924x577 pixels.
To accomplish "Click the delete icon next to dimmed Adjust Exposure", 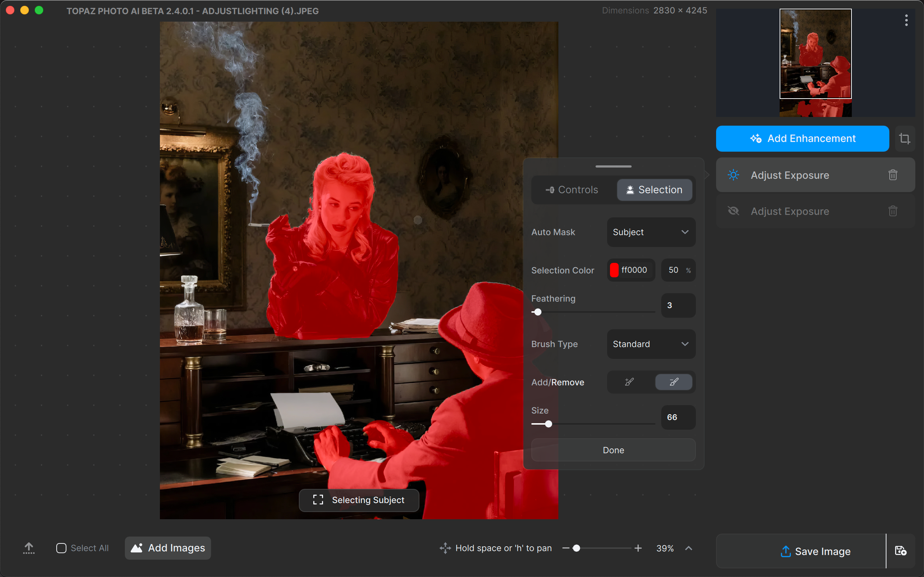I will (x=893, y=211).
